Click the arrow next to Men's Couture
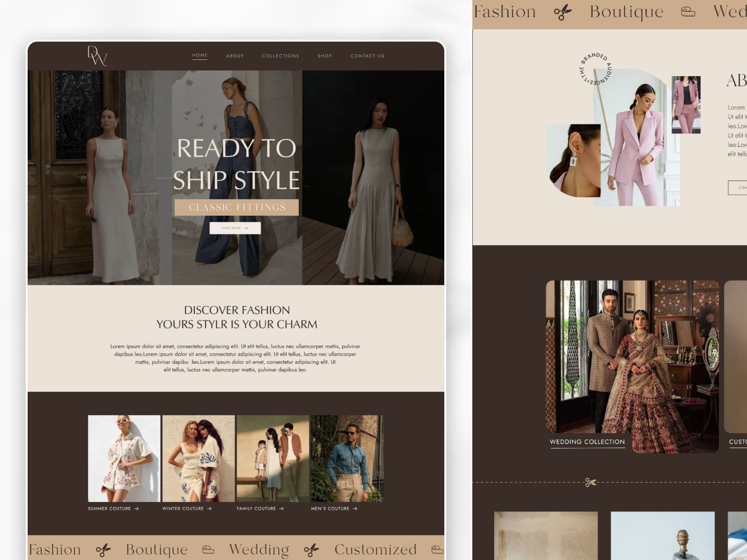Image resolution: width=747 pixels, height=560 pixels. [355, 508]
